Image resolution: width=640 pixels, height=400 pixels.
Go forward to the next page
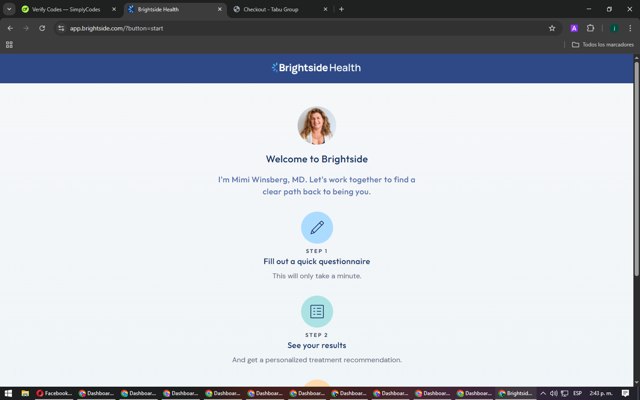pyautogui.click(x=26, y=28)
